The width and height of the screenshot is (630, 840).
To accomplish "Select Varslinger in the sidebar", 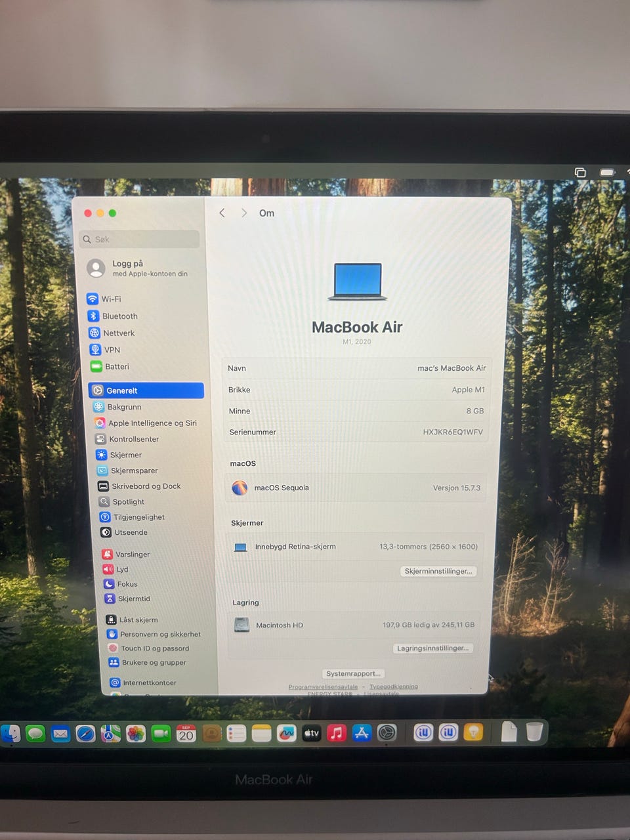I will tap(126, 554).
